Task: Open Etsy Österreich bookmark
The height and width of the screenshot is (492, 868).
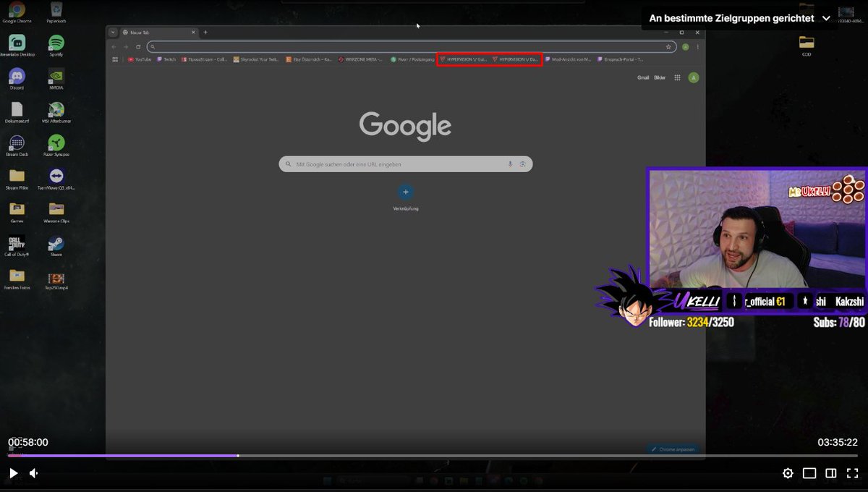Action: (308, 59)
